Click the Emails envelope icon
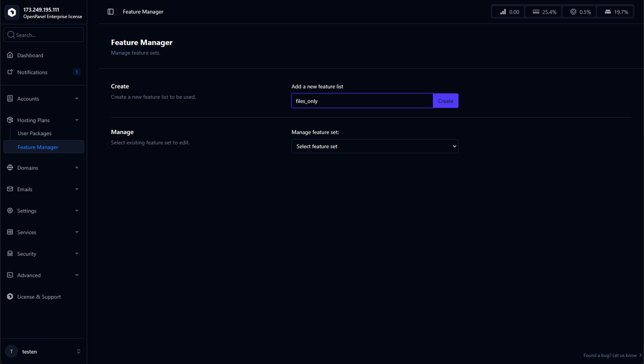Screen dimensions: 644x364 [x=10, y=190]
